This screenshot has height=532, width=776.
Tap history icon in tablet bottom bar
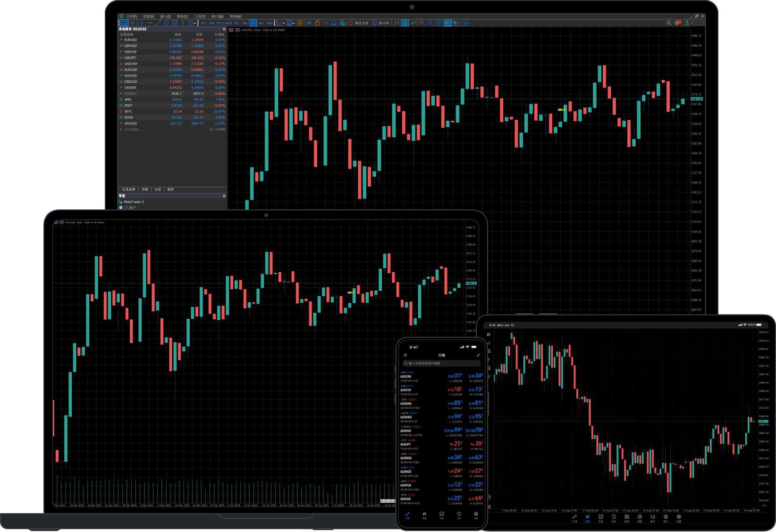click(x=614, y=517)
